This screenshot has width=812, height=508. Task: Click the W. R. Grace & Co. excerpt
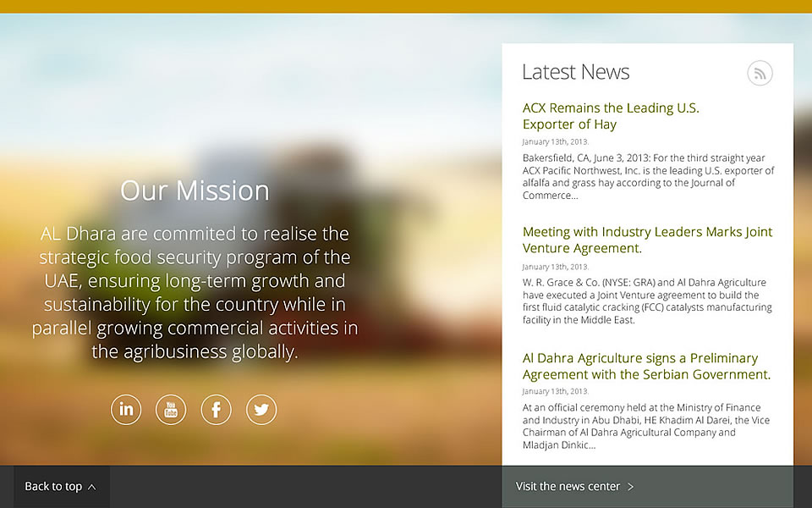pyautogui.click(x=647, y=301)
